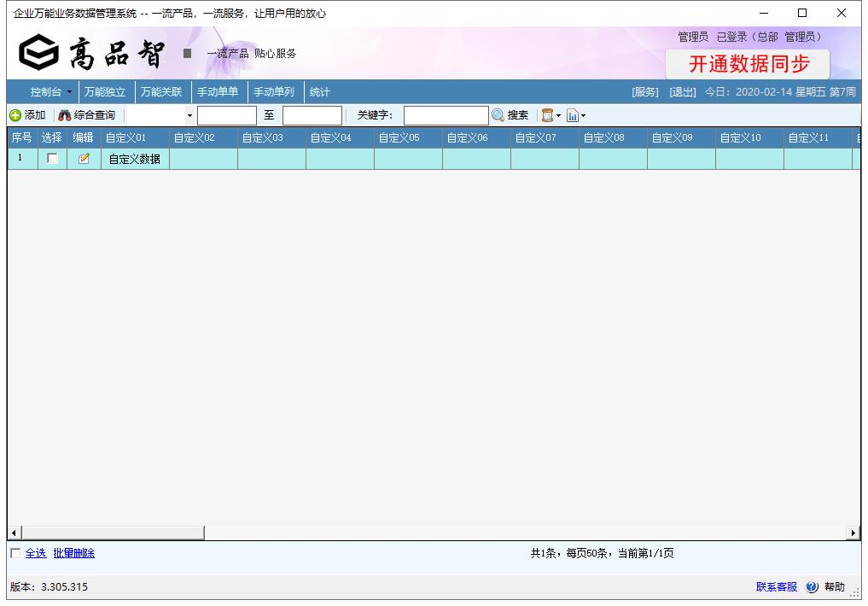This screenshot has width=868, height=606.
Task: Click the [退出] logout link
Action: click(x=683, y=92)
